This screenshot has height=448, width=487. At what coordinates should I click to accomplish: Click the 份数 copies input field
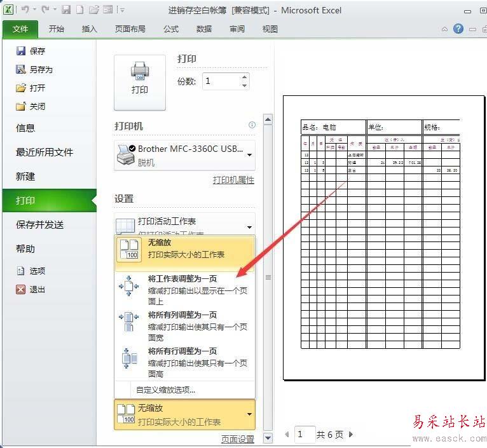(221, 81)
